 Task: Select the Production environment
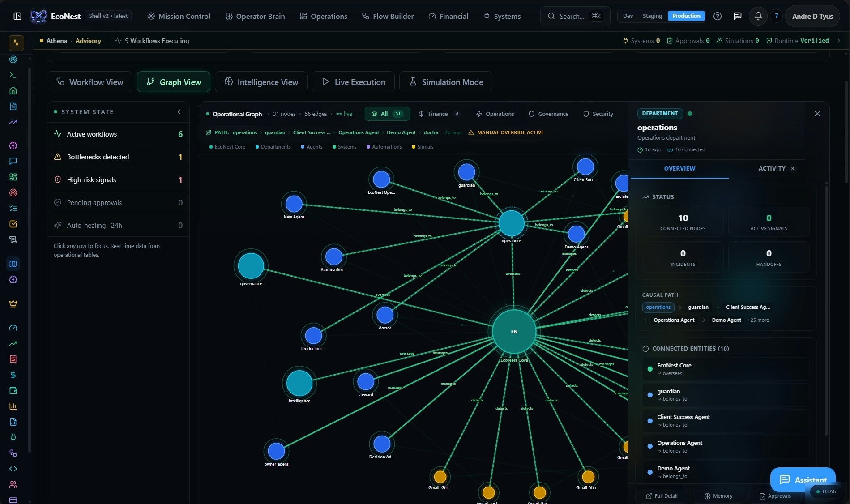click(x=686, y=16)
